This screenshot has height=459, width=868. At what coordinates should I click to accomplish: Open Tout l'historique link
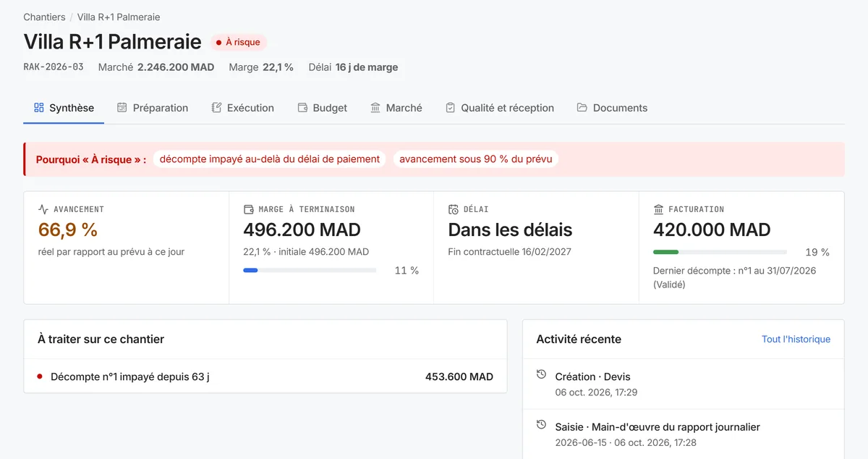tap(796, 339)
